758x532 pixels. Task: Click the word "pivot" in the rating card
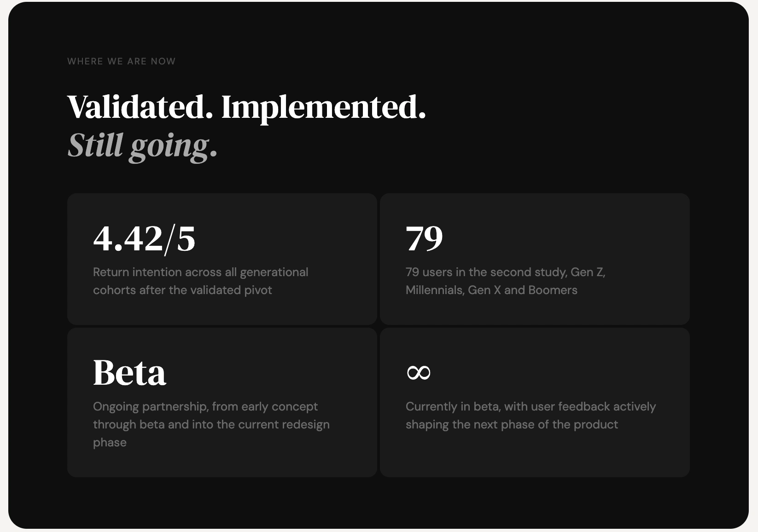coord(258,290)
